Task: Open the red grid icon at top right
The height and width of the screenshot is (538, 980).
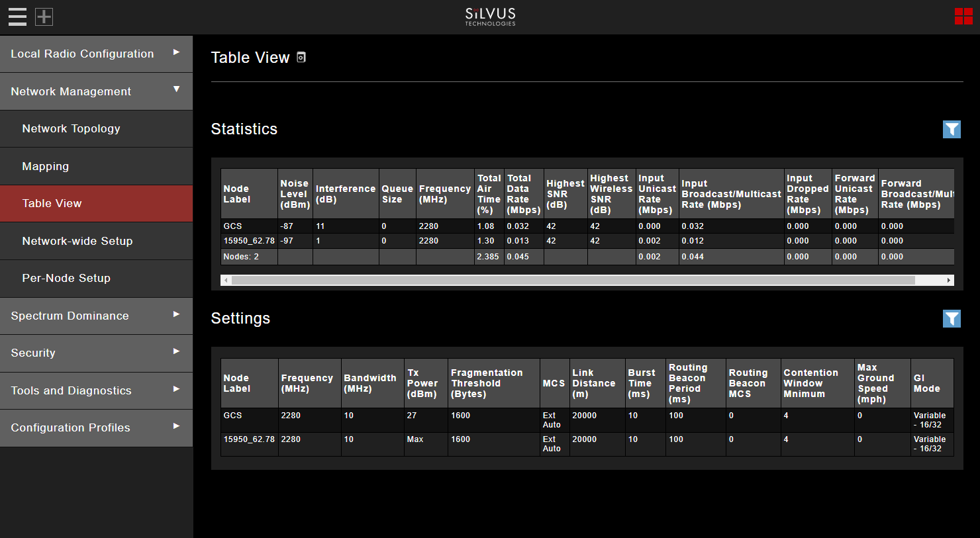Action: 963,17
